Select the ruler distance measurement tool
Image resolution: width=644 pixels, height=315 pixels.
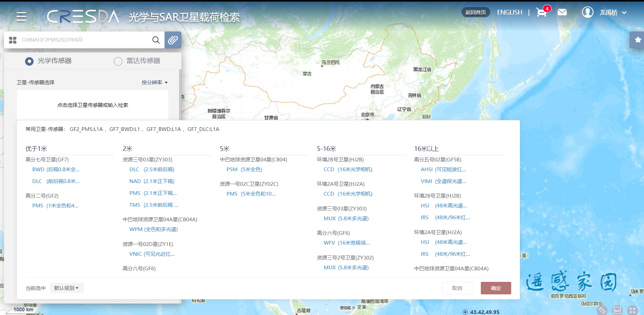click(601, 310)
